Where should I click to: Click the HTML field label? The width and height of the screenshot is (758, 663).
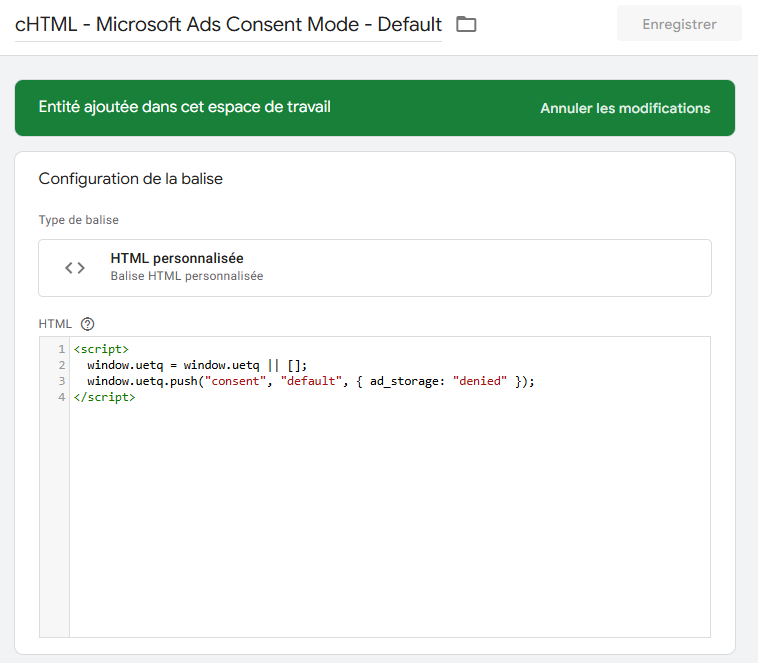pos(55,324)
